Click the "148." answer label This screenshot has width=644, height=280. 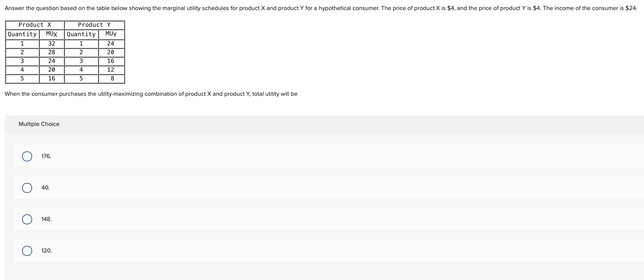46,219
